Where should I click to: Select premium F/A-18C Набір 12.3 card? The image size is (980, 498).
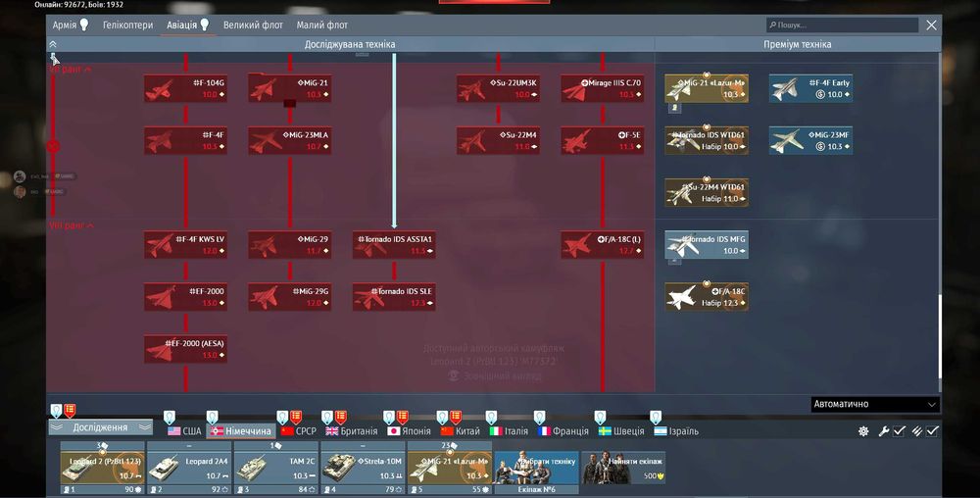click(707, 297)
